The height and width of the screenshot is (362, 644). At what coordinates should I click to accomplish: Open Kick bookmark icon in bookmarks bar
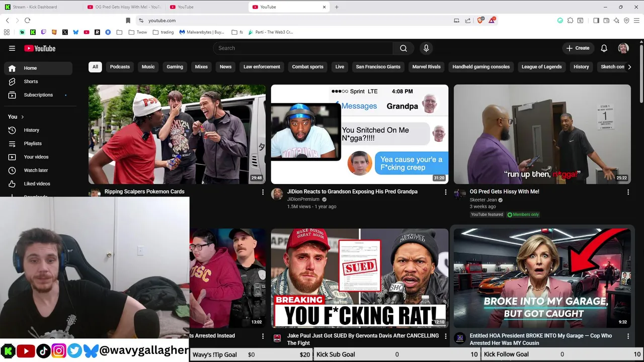tap(33, 32)
